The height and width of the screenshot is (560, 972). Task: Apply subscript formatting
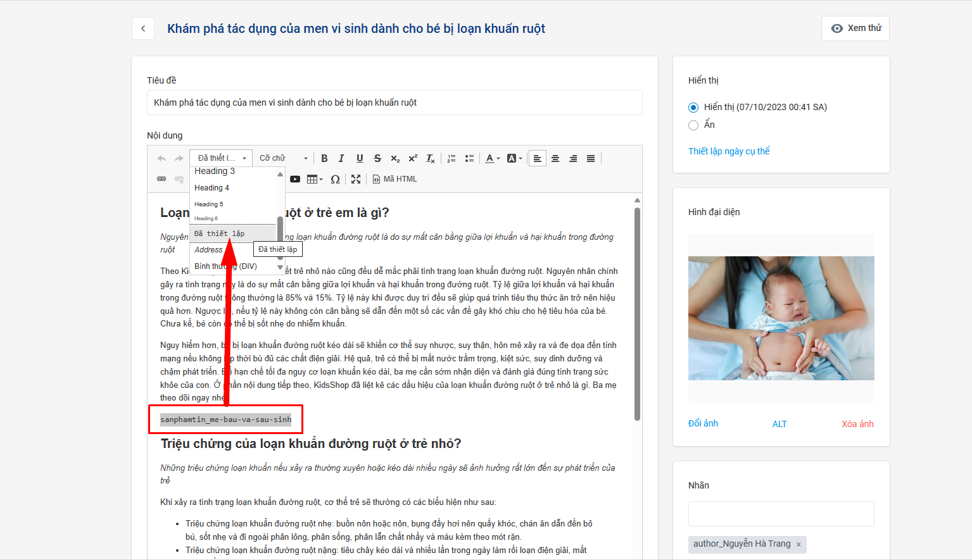[x=395, y=158]
